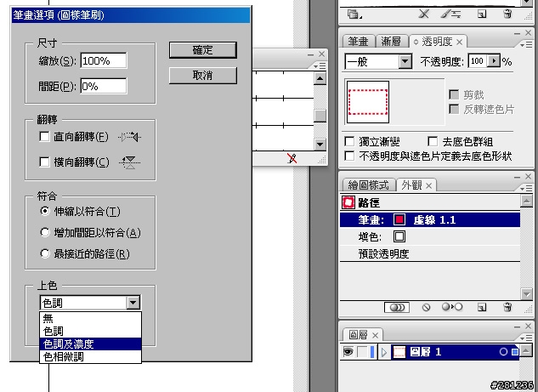Choose 無 in colorization list
Viewport: 538px width, 392px height.
pyautogui.click(x=91, y=319)
